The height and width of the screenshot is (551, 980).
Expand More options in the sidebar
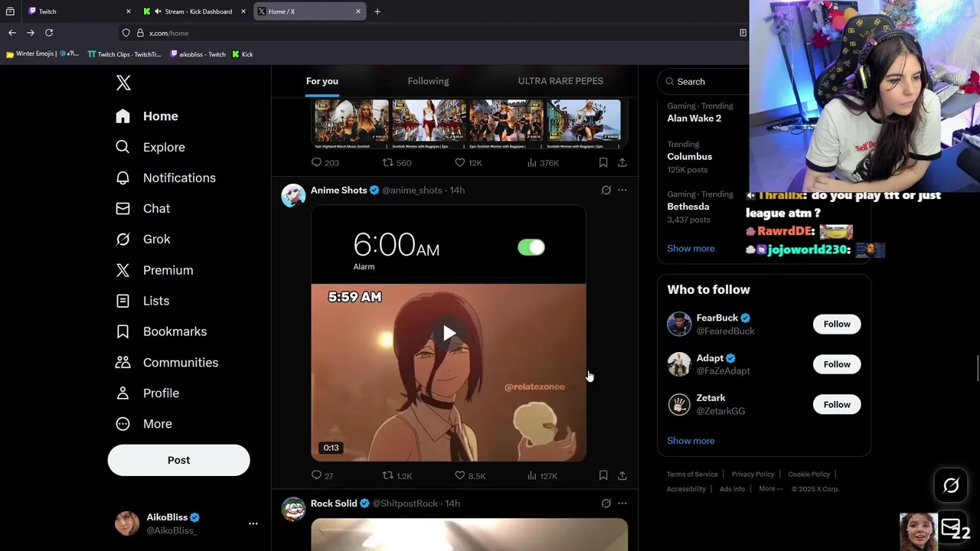(144, 424)
